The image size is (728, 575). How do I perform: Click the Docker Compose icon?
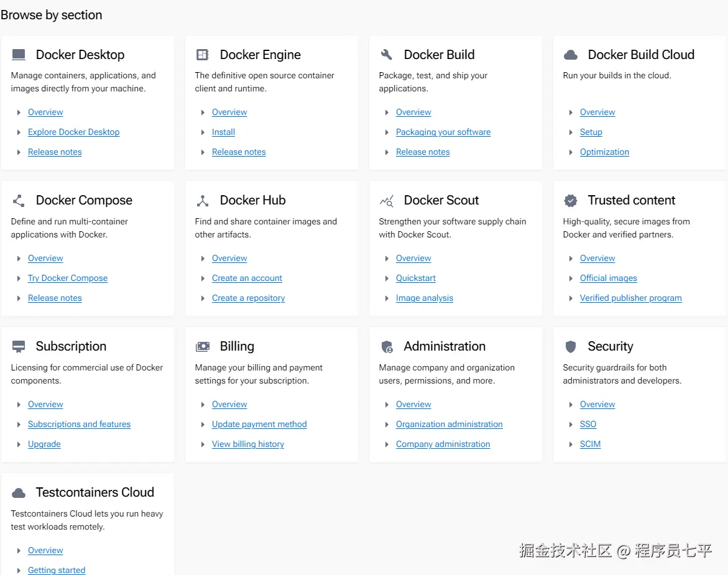pos(18,200)
